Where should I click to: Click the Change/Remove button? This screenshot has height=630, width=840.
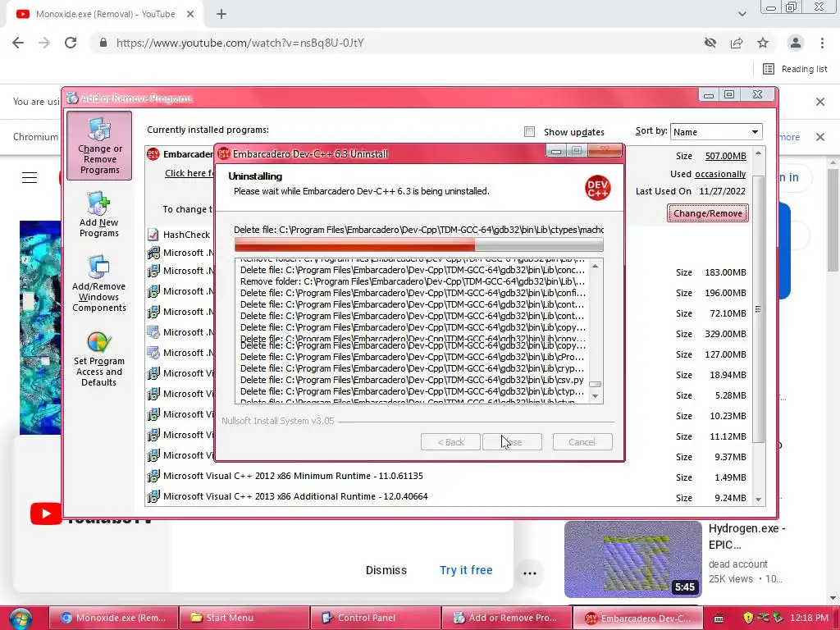(x=708, y=213)
